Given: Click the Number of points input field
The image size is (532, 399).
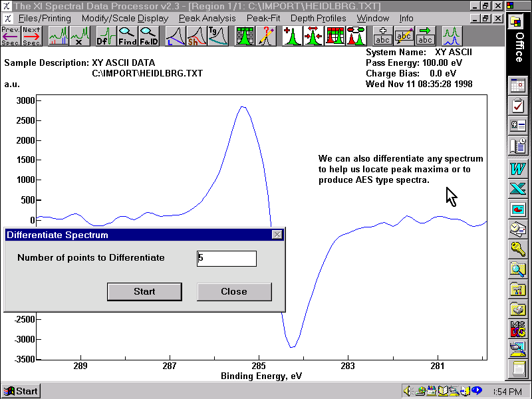Looking at the screenshot, I should [226, 258].
